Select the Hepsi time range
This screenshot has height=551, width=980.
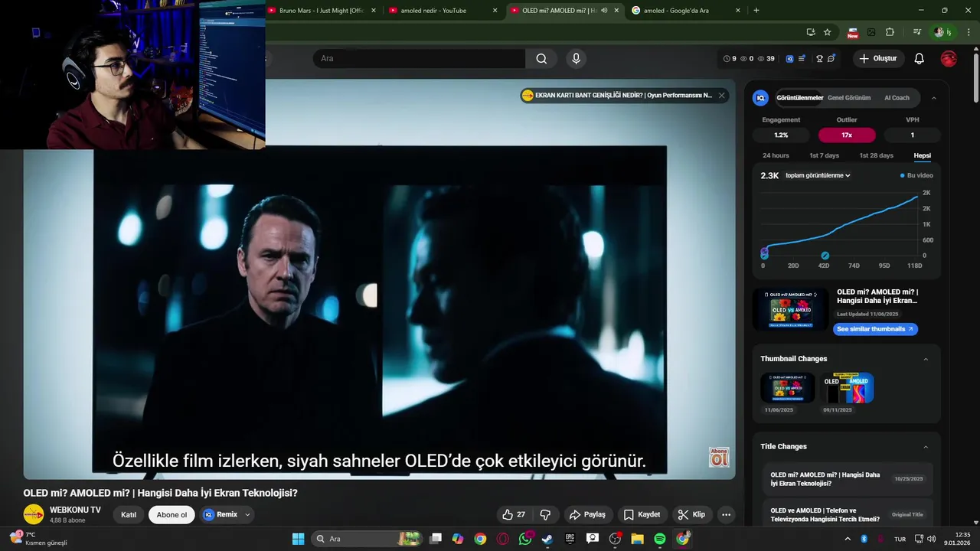(922, 155)
